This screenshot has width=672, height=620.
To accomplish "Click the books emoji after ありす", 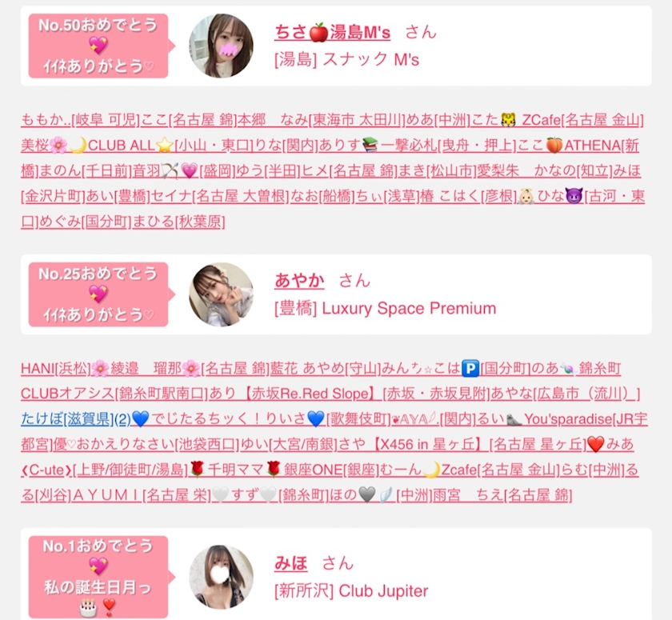I will pyautogui.click(x=370, y=146).
